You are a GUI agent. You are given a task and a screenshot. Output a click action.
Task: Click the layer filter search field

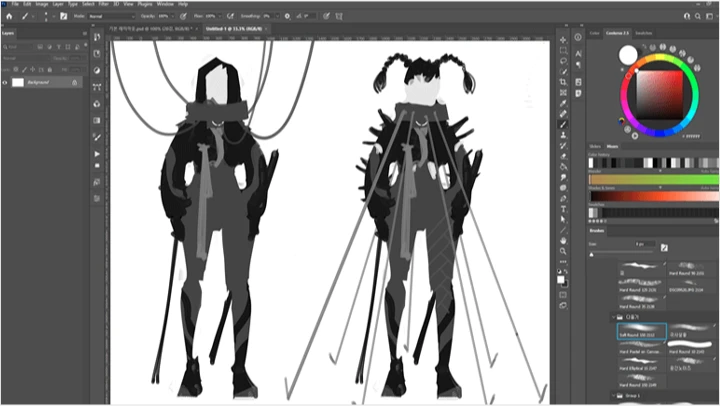17,47
